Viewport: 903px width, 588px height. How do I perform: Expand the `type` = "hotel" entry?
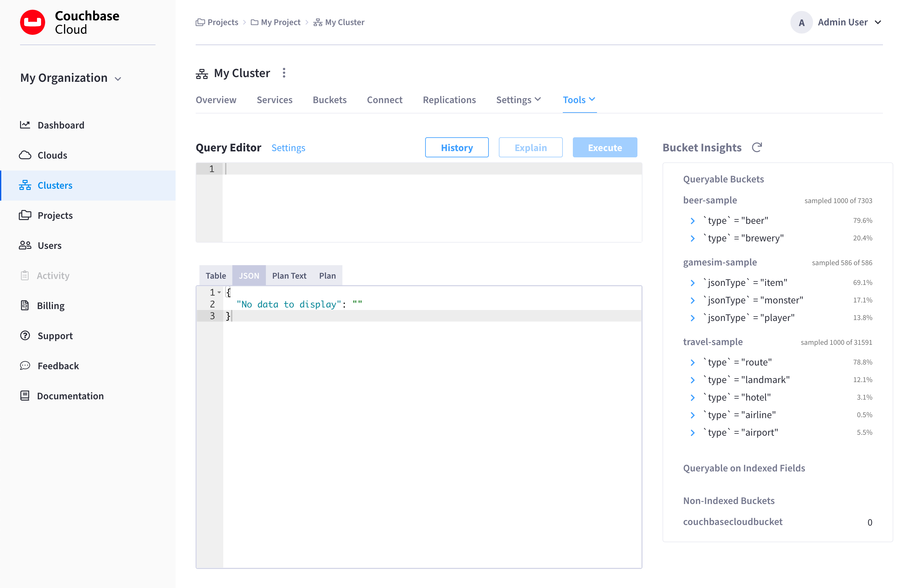692,397
